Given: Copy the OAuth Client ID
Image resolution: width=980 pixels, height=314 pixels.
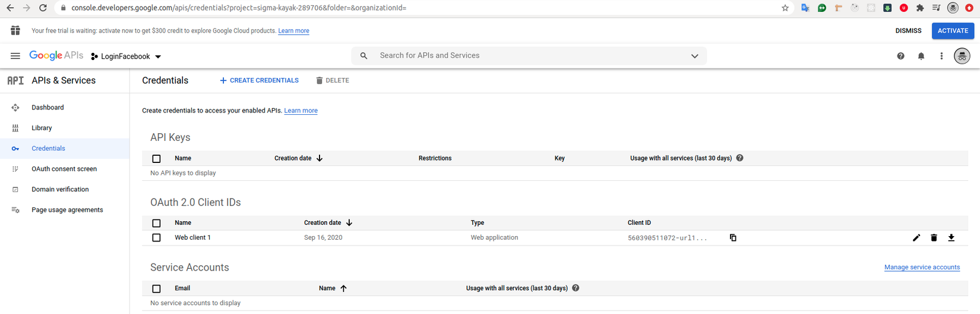Looking at the screenshot, I should tap(733, 238).
